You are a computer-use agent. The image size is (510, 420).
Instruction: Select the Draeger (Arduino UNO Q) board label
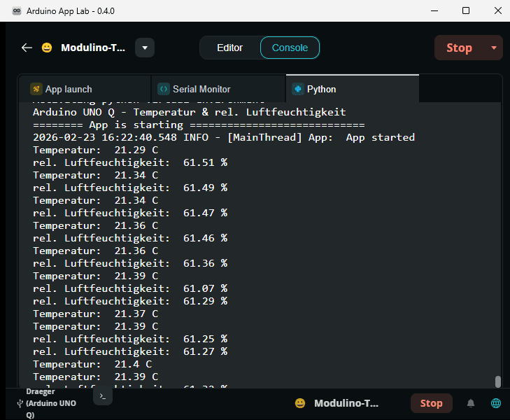click(51, 403)
